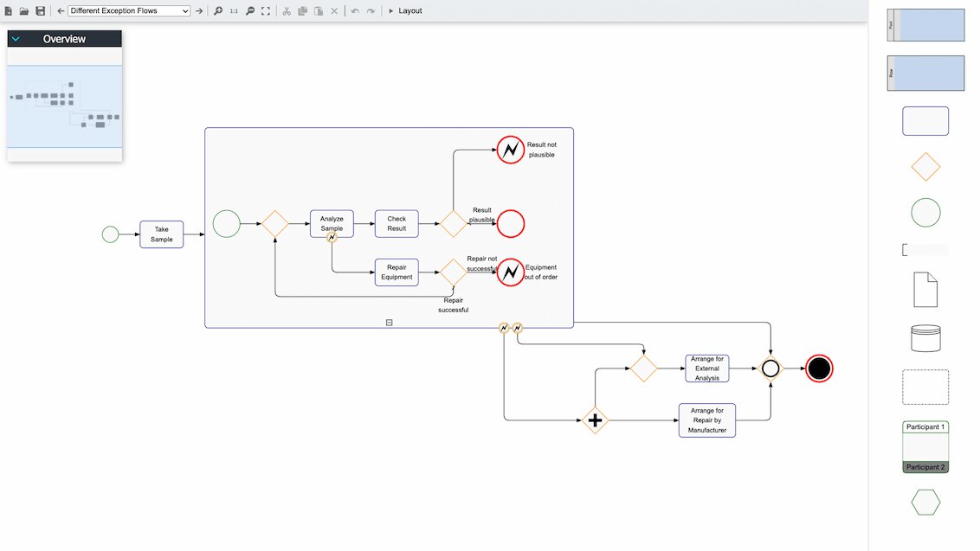Viewport: 980px width, 551px height.
Task: Expand the Layout options triangle
Action: coord(391,10)
